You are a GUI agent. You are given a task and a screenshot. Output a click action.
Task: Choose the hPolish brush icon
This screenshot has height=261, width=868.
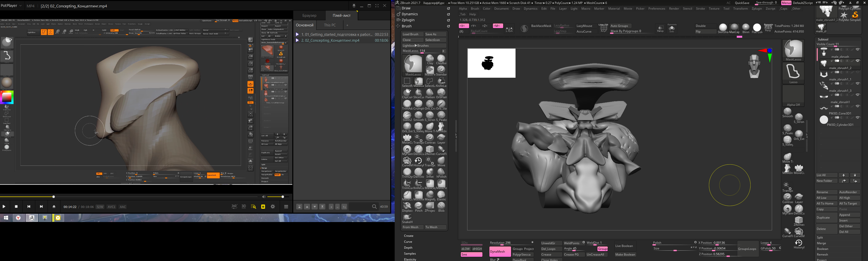click(441, 173)
